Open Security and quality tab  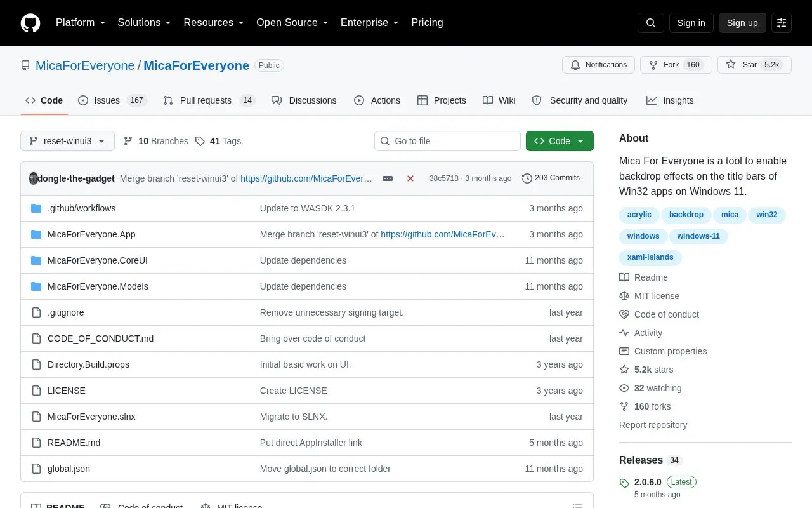[580, 100]
